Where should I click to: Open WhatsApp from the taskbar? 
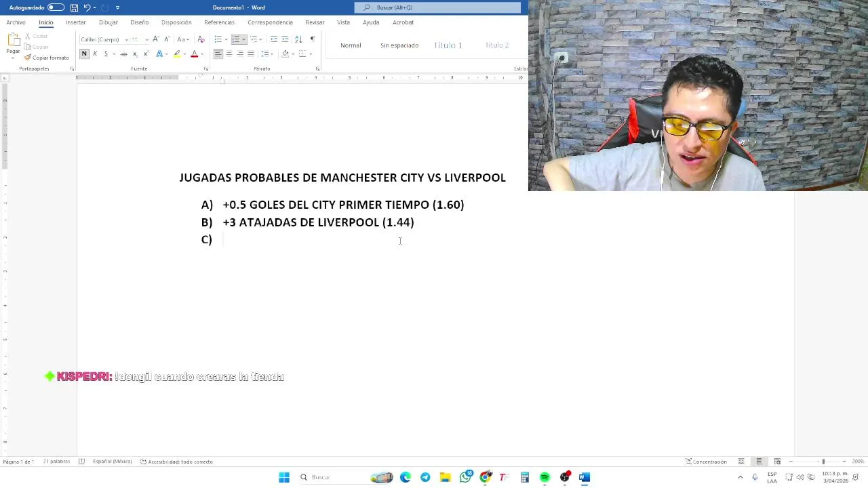pos(465,478)
